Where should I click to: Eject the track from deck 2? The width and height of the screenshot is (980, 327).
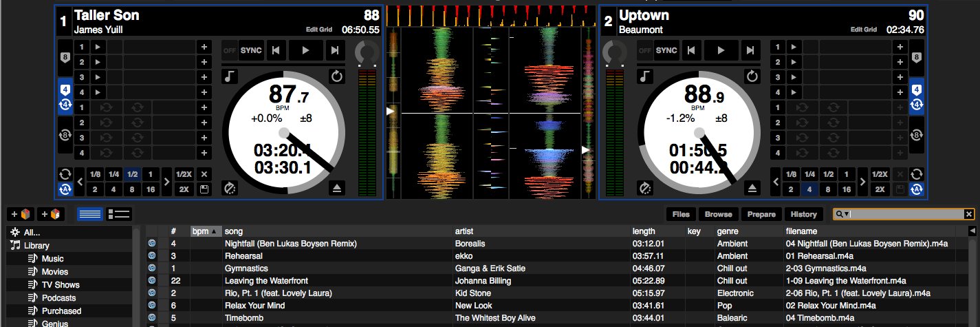[752, 187]
